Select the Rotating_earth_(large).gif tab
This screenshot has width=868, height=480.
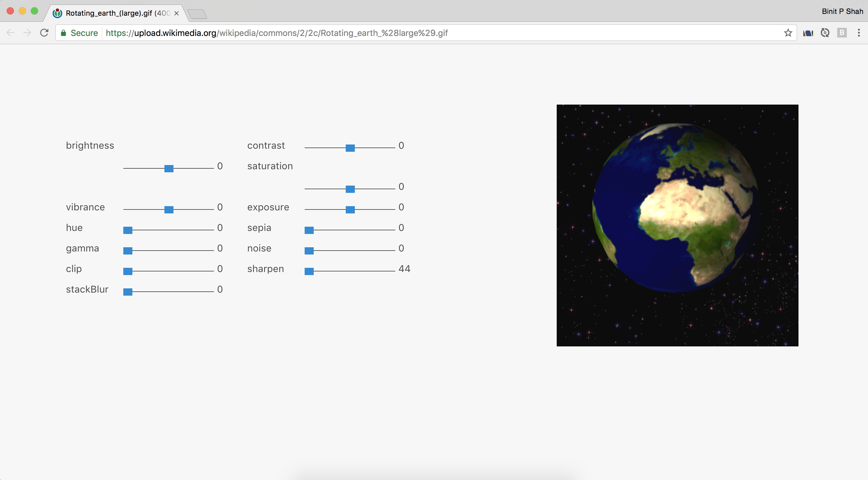[115, 13]
